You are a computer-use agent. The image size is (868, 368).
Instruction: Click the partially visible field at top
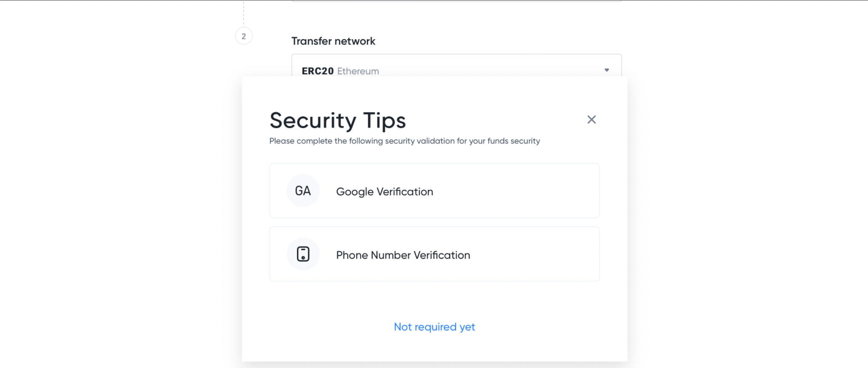point(456,1)
